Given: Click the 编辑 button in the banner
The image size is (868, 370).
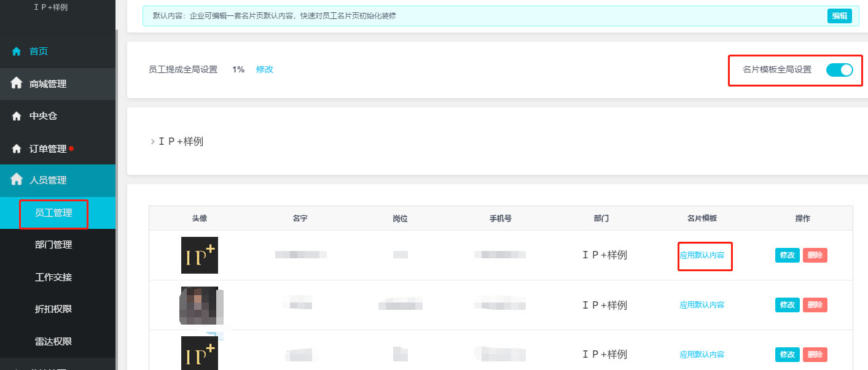Looking at the screenshot, I should [x=839, y=17].
